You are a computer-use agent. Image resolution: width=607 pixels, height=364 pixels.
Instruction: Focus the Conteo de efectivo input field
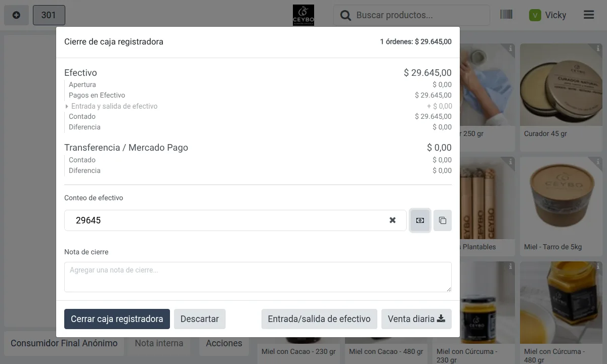[235, 220]
